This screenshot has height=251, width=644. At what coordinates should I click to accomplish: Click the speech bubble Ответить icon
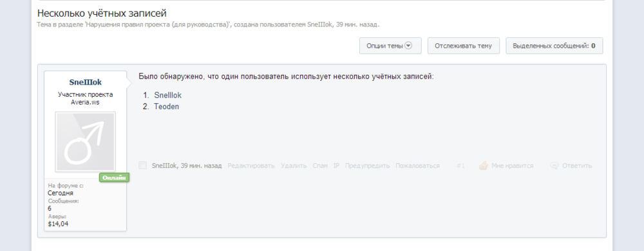coord(554,166)
